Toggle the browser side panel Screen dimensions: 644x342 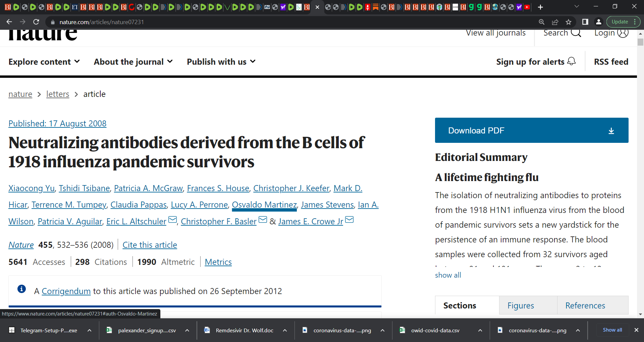pyautogui.click(x=585, y=22)
